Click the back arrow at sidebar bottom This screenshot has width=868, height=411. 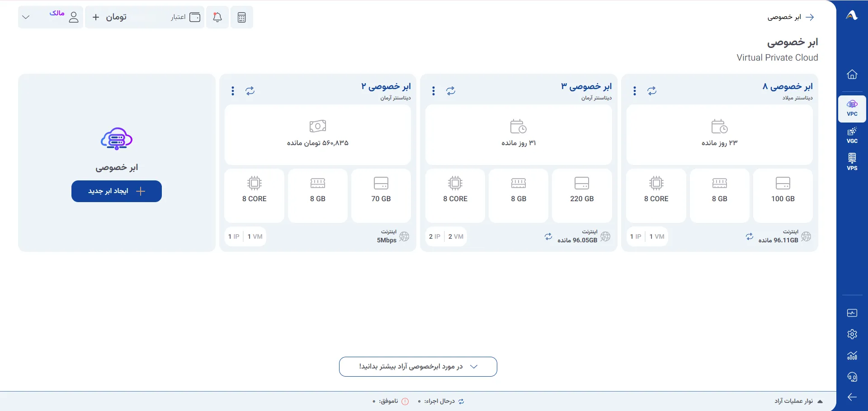[852, 397]
